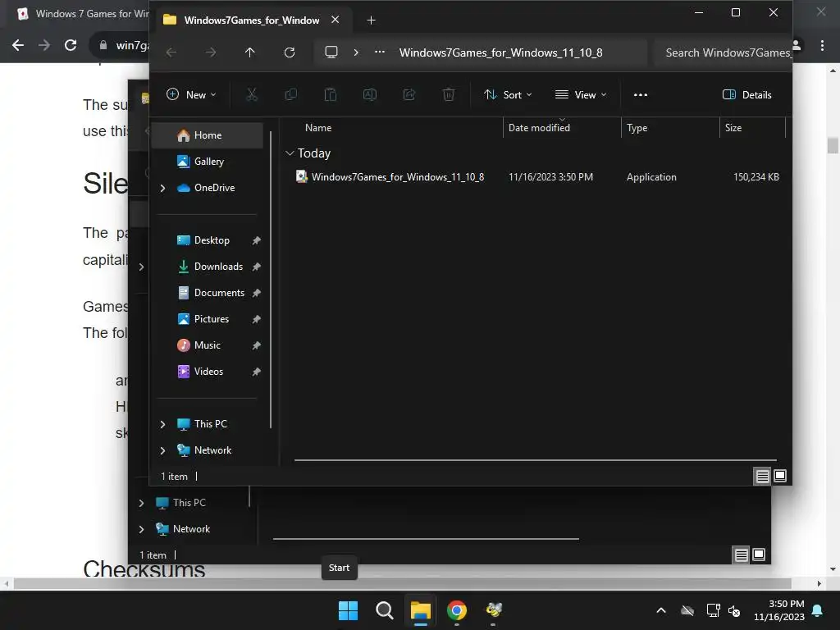This screenshot has height=630, width=840.
Task: Expand the OneDrive tree node
Action: click(x=163, y=188)
